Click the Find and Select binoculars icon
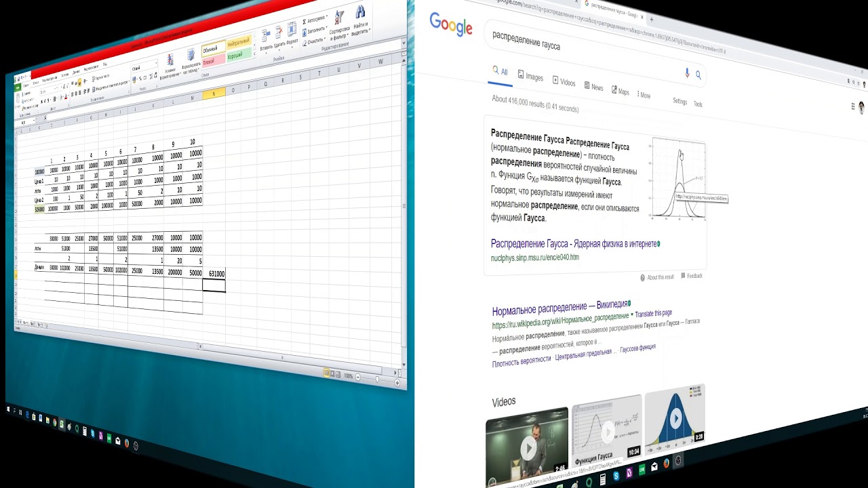This screenshot has height=488, width=868. pos(360,12)
